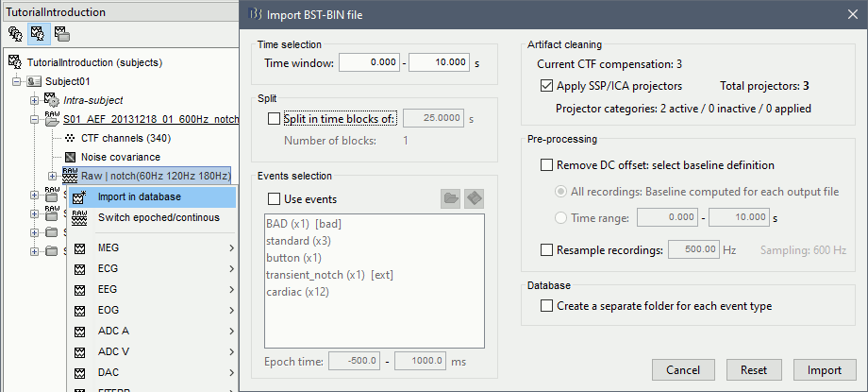Click the third database view toolbar icon

point(60,34)
